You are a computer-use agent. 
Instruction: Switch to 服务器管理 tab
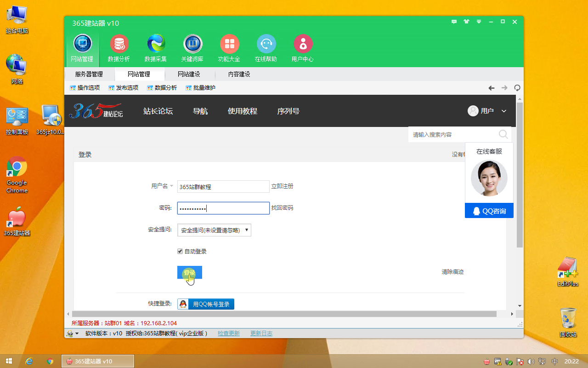click(89, 74)
